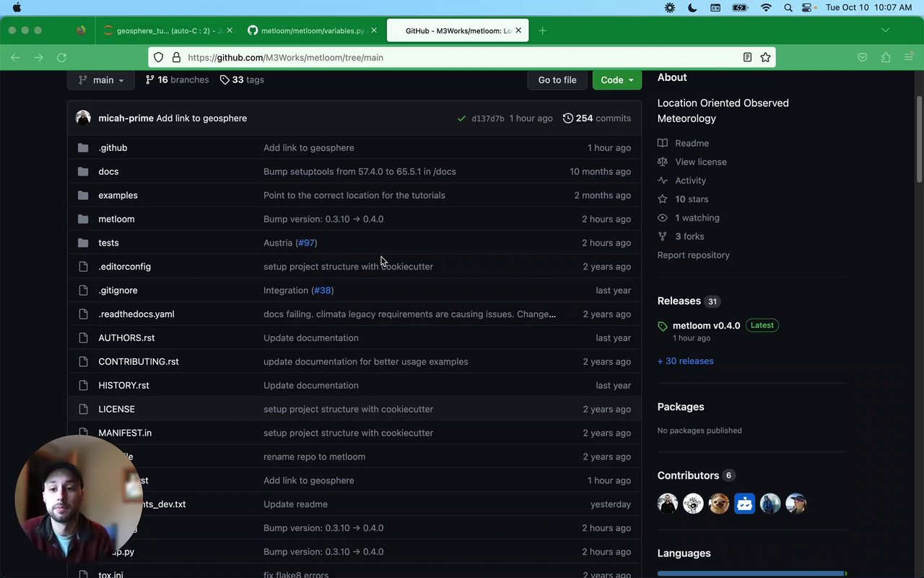Open macOS Control Center

(806, 8)
